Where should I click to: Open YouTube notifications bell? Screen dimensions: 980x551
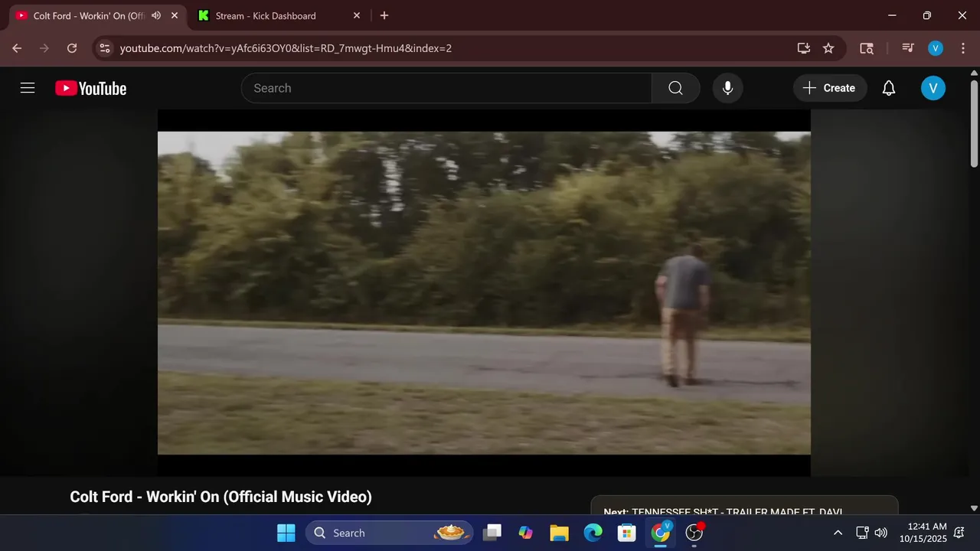point(888,88)
